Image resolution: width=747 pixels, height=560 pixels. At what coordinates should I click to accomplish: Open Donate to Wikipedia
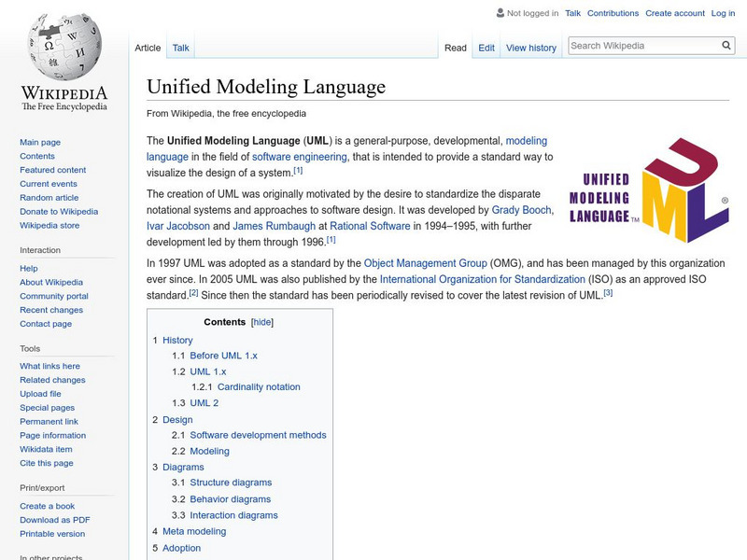[x=59, y=212]
